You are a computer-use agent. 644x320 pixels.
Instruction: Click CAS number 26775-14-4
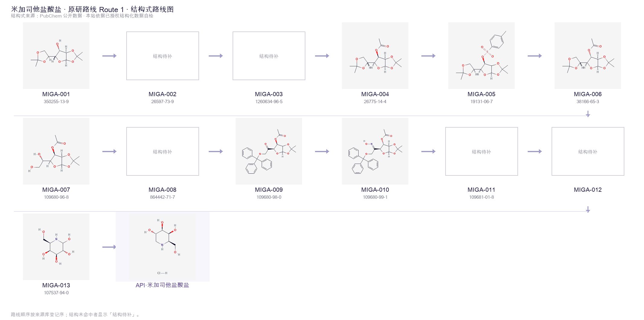click(375, 102)
